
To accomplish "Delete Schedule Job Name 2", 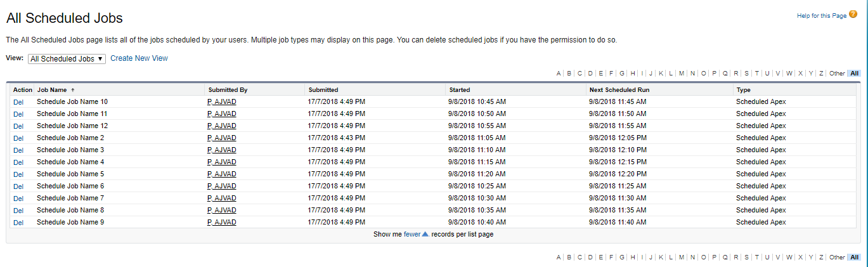I will coord(18,138).
